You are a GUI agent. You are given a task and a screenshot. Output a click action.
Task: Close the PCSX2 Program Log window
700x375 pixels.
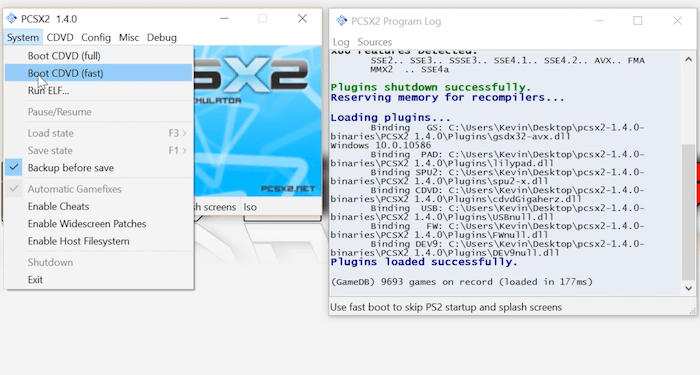[x=677, y=21]
